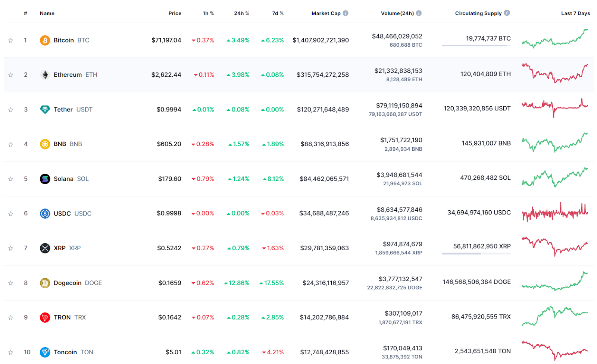The height and width of the screenshot is (364, 597).
Task: Star XRP to add to watchlist
Action: (11, 248)
